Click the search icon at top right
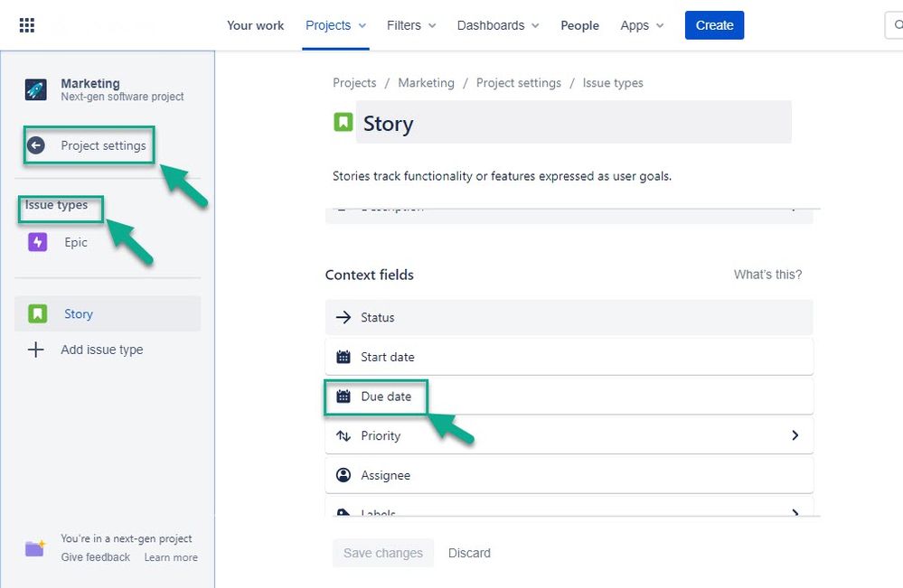 898,24
